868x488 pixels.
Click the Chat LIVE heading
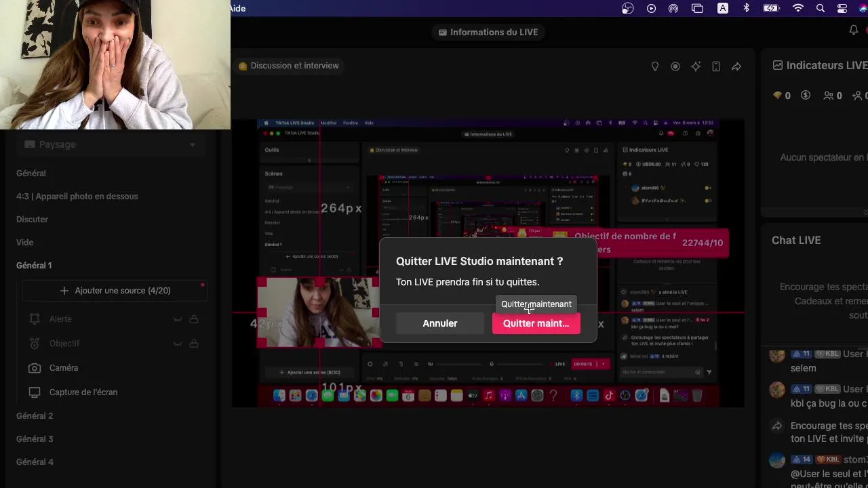pyautogui.click(x=796, y=241)
